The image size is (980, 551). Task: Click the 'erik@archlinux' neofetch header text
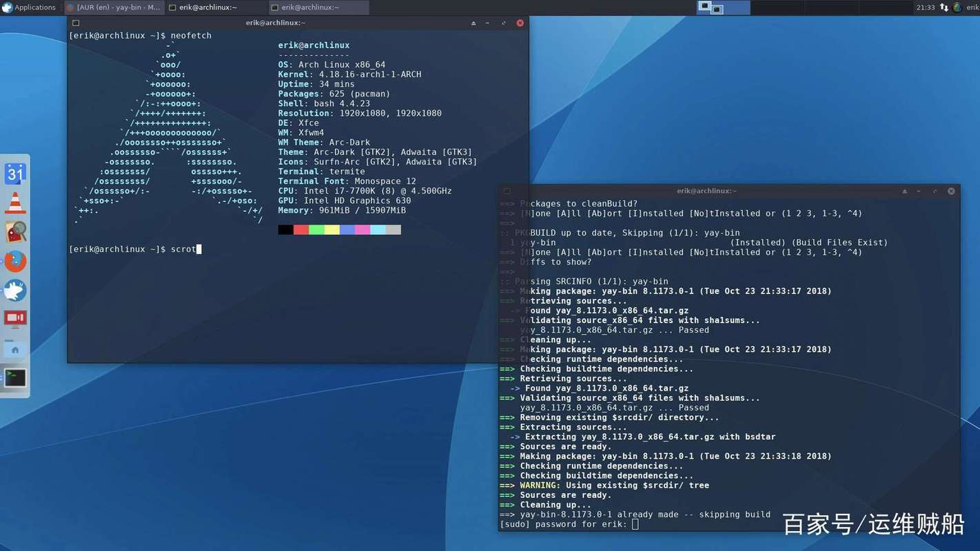[314, 45]
